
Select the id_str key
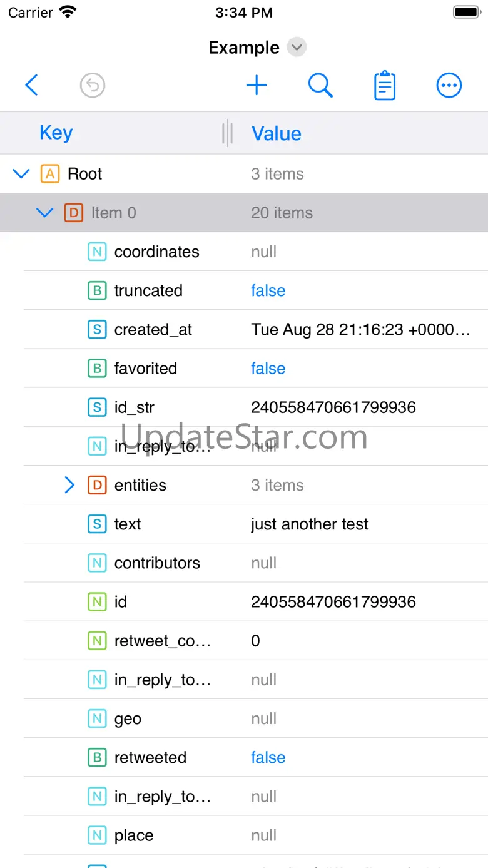coord(134,407)
